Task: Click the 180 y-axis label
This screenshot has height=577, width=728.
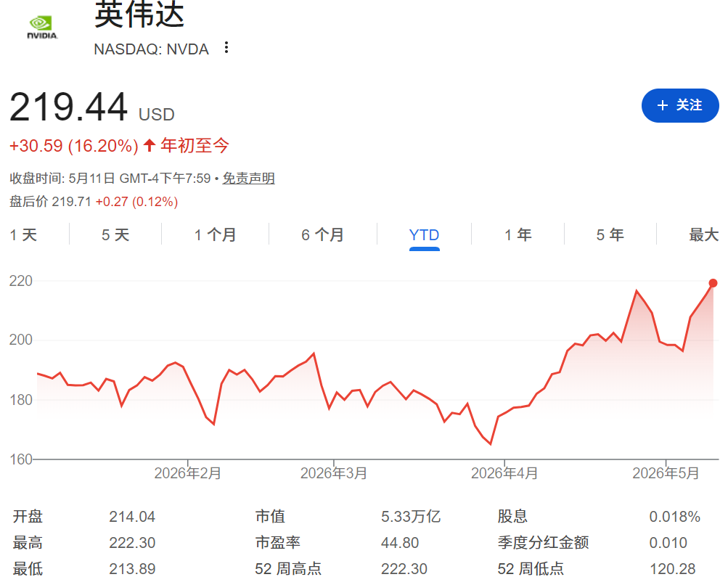Action: (x=21, y=400)
